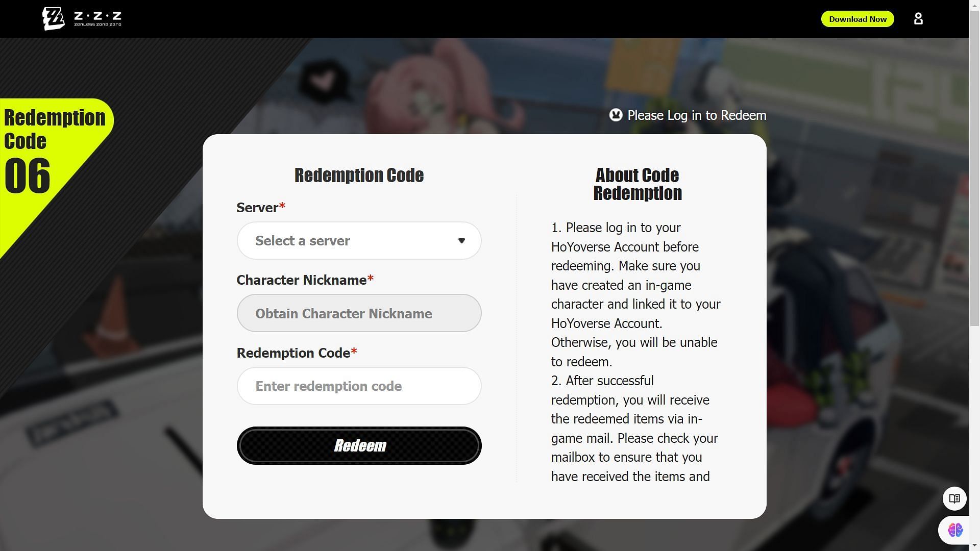980x551 pixels.
Task: Click the HoYoverse account login icon
Action: coord(919,18)
